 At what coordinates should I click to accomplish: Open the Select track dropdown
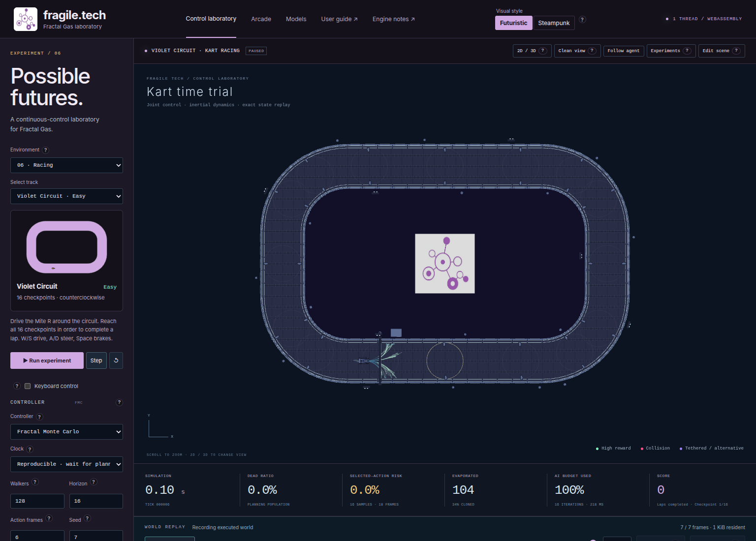(x=66, y=196)
